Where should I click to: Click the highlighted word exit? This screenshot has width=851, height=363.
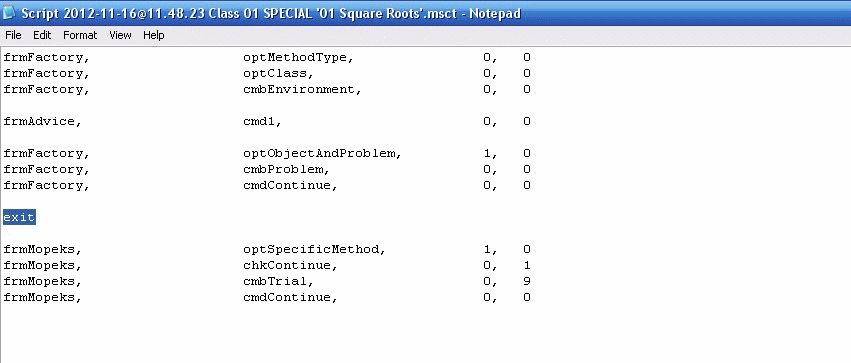19,217
